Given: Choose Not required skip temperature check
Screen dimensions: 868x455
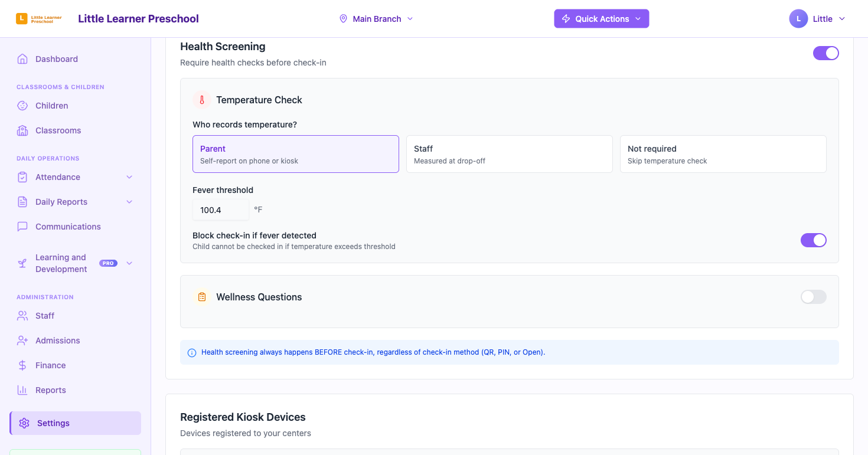Looking at the screenshot, I should (x=723, y=154).
